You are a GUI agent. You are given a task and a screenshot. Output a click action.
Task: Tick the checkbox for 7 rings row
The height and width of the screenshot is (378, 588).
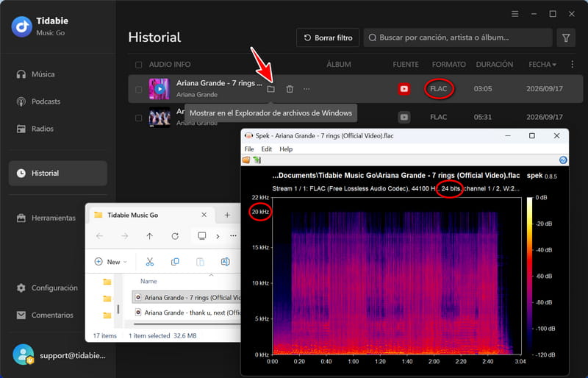coord(139,89)
